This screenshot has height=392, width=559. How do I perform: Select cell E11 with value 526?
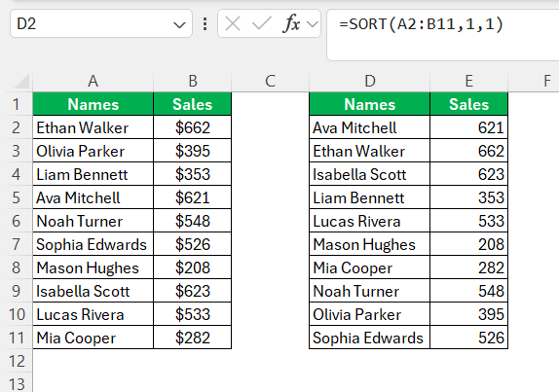coord(468,338)
